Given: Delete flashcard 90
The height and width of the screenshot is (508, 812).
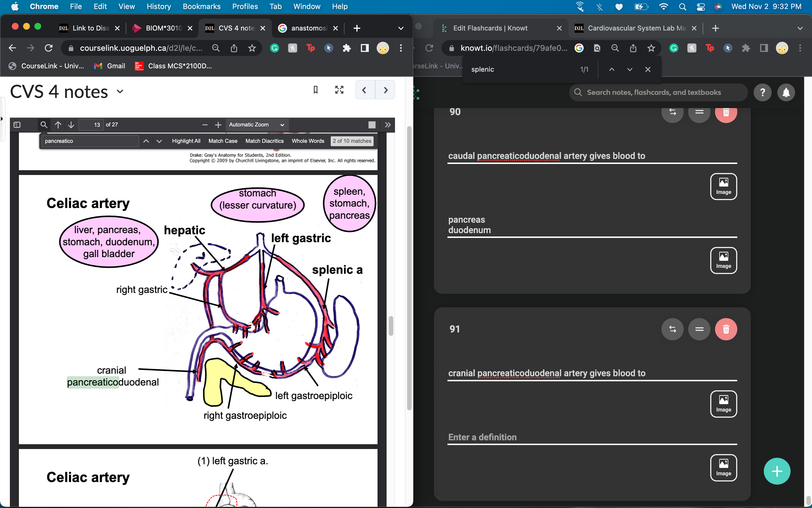Looking at the screenshot, I should coord(726,113).
